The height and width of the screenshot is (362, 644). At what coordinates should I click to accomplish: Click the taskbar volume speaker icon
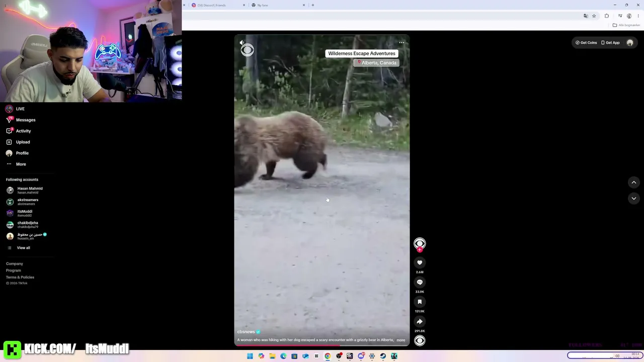pyautogui.click(x=617, y=356)
